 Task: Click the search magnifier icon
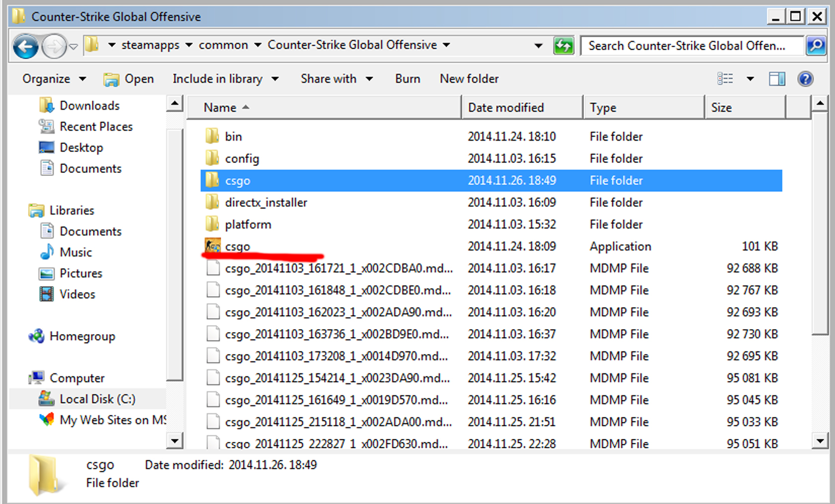click(x=815, y=46)
